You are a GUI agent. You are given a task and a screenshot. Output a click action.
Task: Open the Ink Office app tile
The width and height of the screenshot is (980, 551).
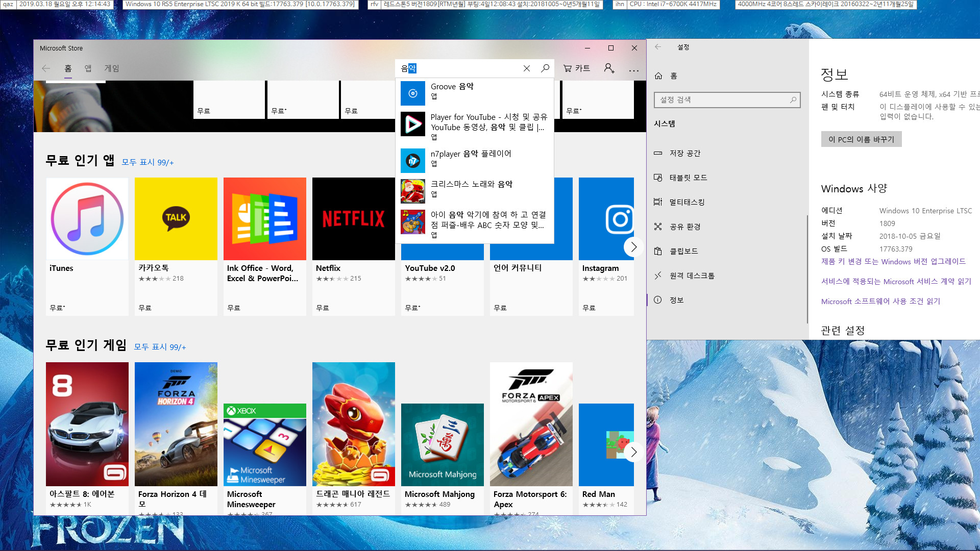point(265,246)
